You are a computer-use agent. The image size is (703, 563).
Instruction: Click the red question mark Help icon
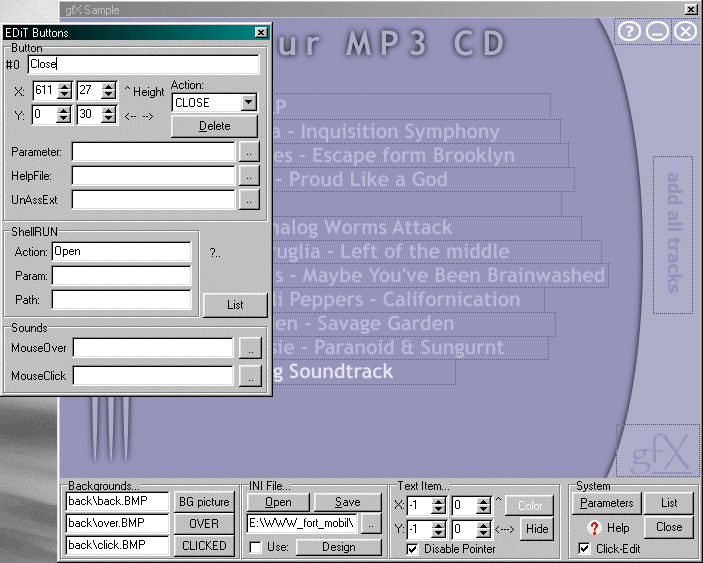point(594,528)
